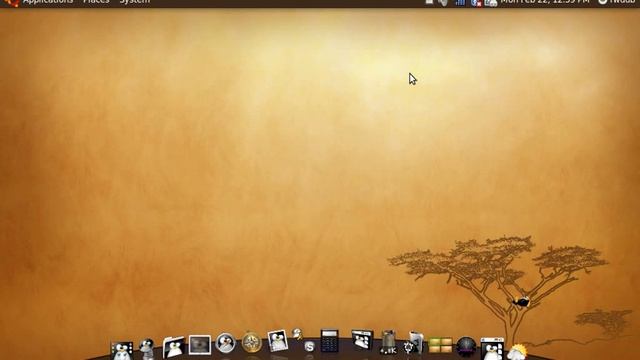Open the tilted penguin photo dock icon
640x360 pixels.
(278, 341)
